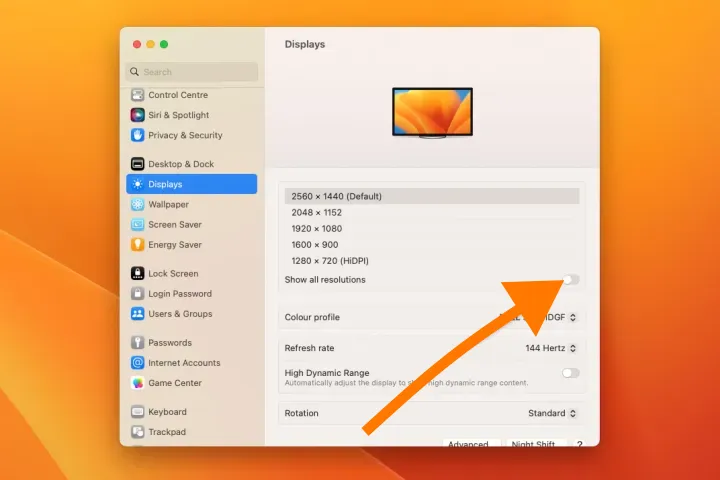Click the Keyboard icon in sidebar
Screen dimensions: 720x480
click(x=137, y=412)
